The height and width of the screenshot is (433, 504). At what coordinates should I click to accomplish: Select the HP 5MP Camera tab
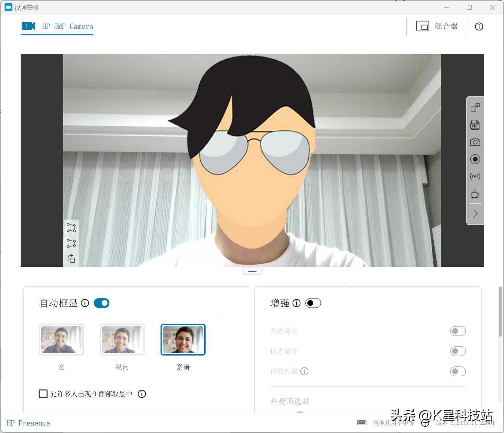58,27
